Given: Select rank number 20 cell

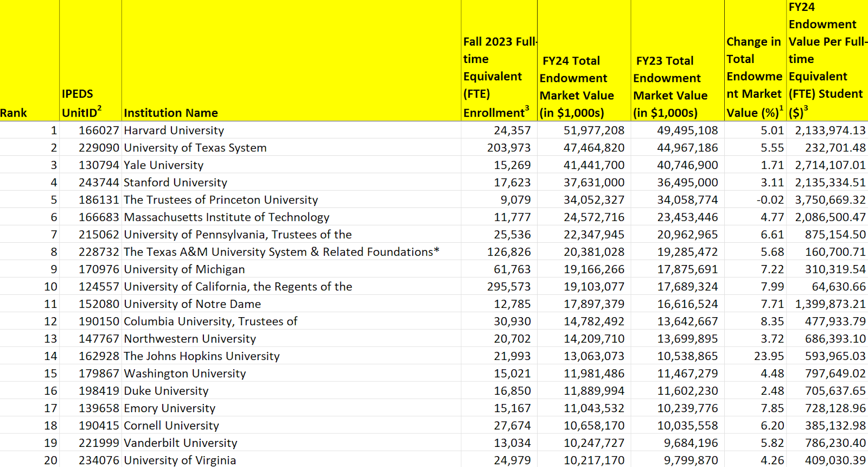Looking at the screenshot, I should point(29,459).
